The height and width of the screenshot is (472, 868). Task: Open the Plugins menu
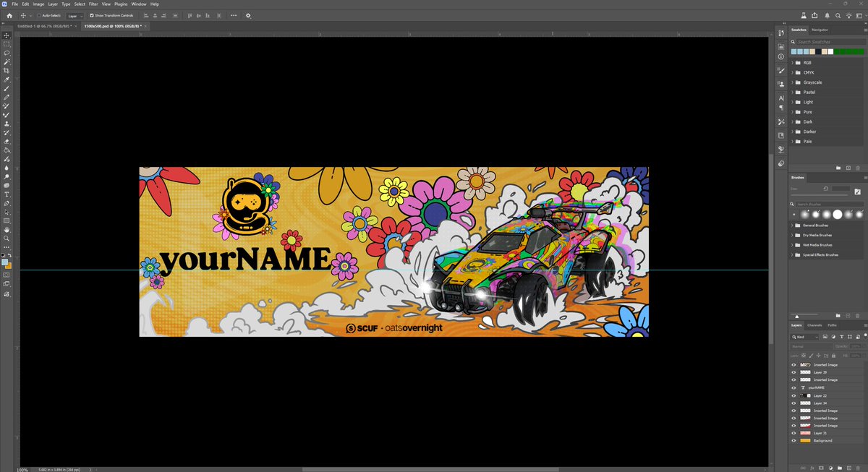[x=121, y=4]
